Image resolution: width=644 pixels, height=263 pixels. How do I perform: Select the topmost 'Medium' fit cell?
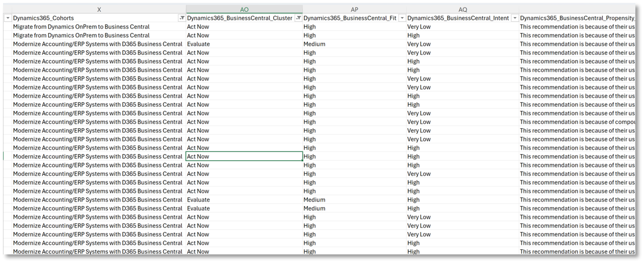pos(354,44)
